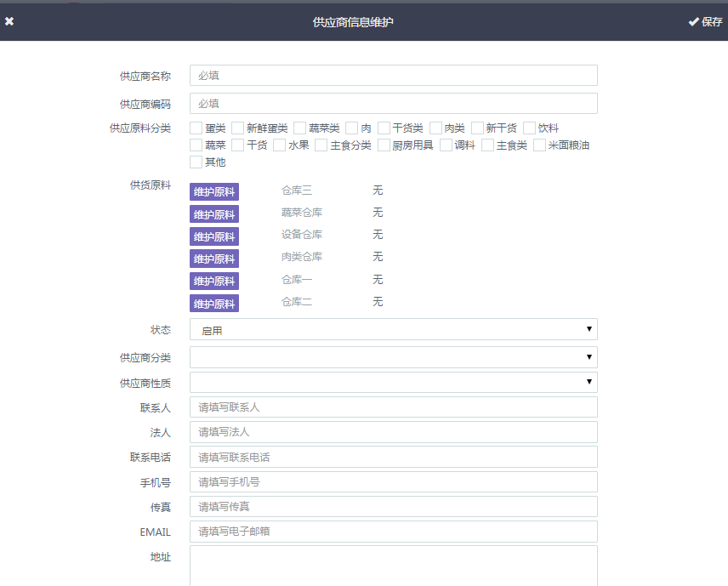Open 维护原料 for 设备仓库
Viewport: 728px width, 586px height.
[214, 236]
